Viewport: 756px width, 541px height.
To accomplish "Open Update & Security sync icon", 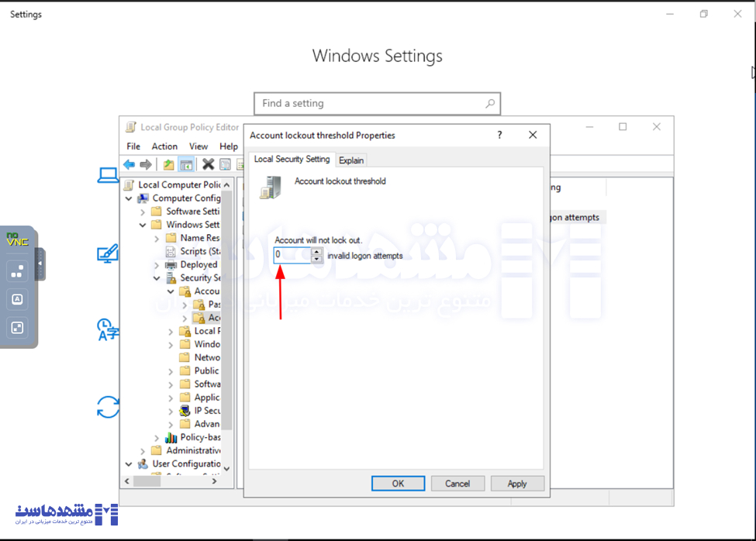I will coord(108,407).
